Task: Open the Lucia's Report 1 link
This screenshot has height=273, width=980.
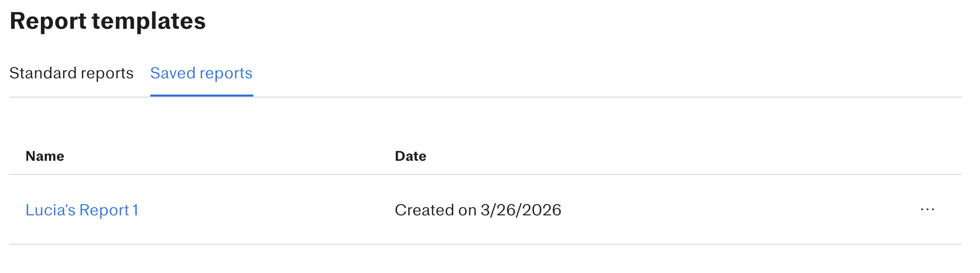Action: (x=82, y=210)
